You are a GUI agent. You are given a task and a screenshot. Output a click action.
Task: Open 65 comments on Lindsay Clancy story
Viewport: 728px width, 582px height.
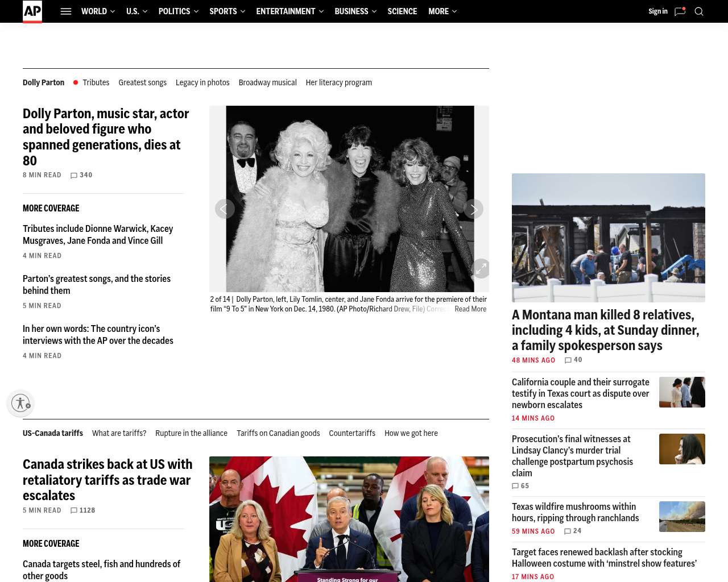520,486
